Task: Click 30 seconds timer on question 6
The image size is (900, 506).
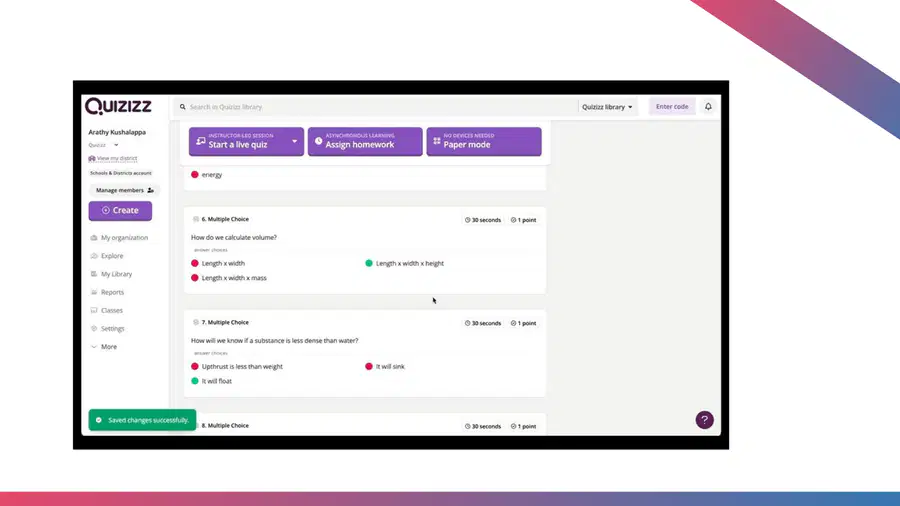Action: (483, 220)
